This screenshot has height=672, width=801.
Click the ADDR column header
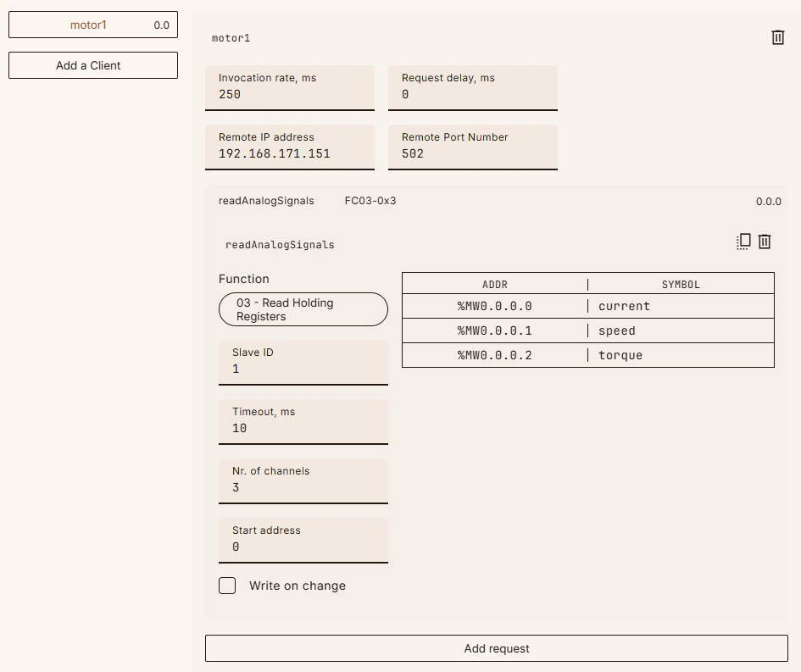pos(494,285)
